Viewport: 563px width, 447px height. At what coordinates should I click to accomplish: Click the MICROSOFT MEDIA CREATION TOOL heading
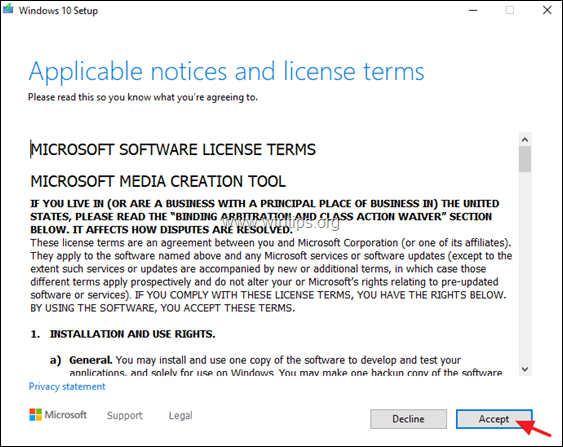point(158,181)
